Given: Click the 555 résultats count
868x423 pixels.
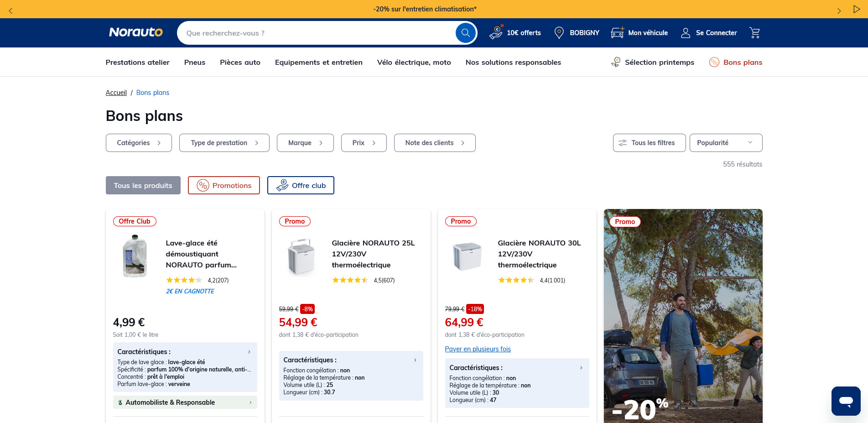Looking at the screenshot, I should click(x=743, y=164).
